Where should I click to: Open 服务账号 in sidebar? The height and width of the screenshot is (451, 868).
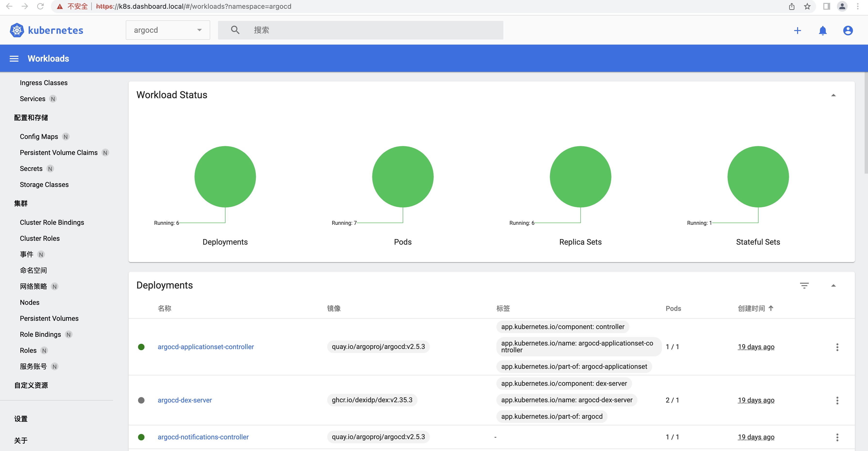pos(33,367)
